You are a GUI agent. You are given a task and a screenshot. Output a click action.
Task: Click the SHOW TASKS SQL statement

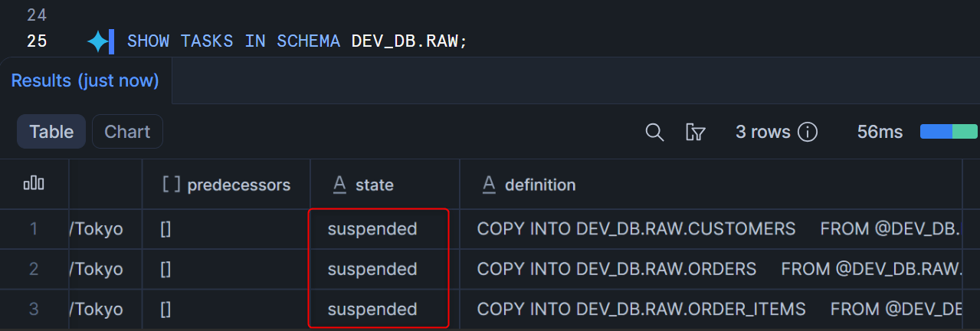[x=297, y=41]
